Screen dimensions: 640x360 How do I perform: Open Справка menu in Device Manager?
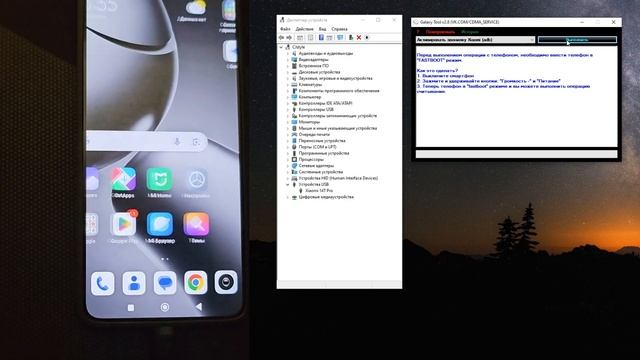(339, 29)
